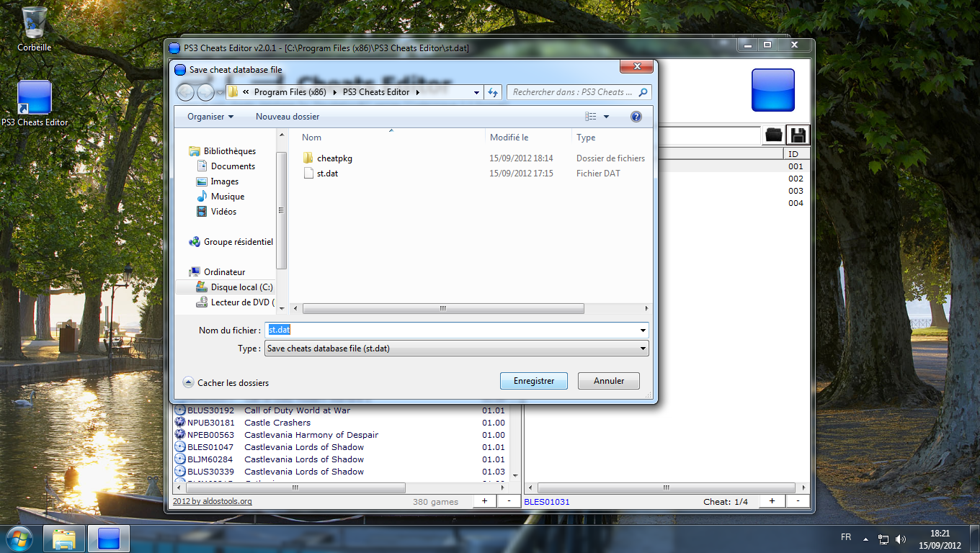Click navigation pane vertical scrollbar
Viewport: 980px width, 553px height.
[282, 209]
